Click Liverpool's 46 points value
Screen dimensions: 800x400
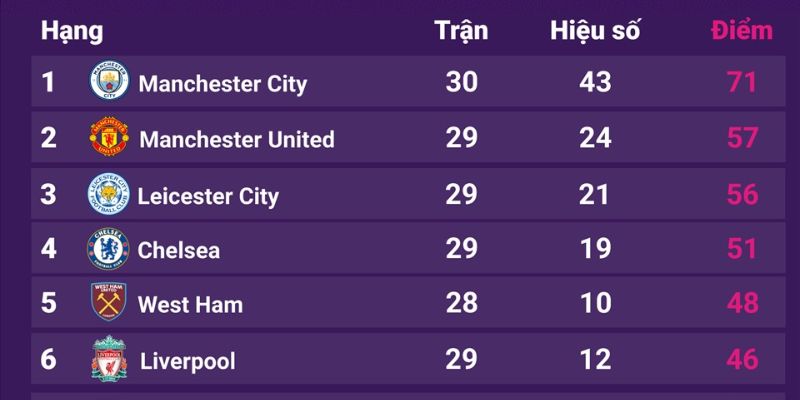tap(742, 359)
